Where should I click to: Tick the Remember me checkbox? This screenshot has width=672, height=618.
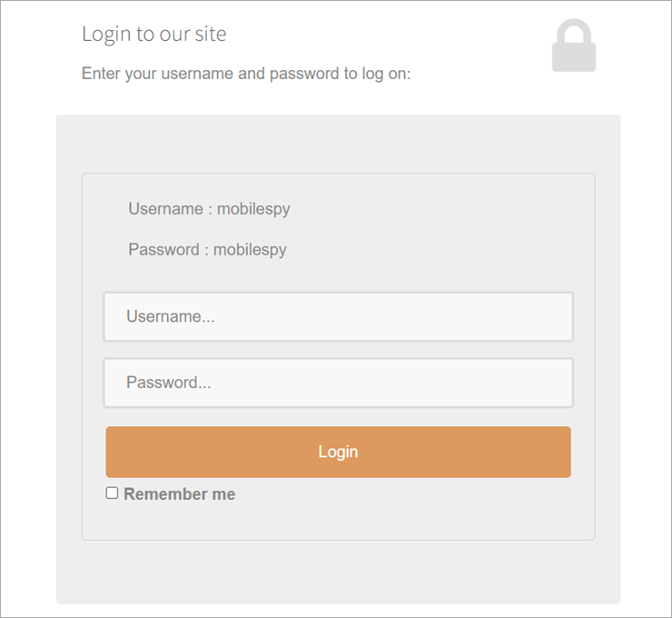coord(112,493)
